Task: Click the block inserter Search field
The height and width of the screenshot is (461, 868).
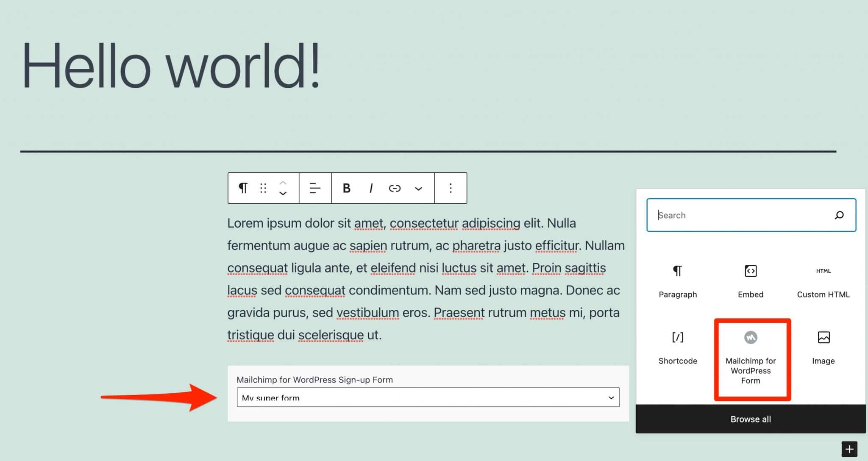Action: [x=751, y=215]
